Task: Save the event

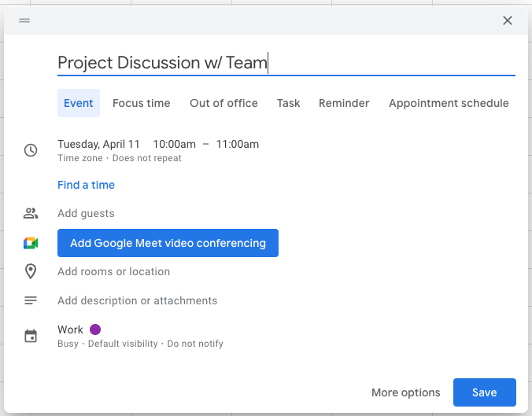Action: point(485,392)
